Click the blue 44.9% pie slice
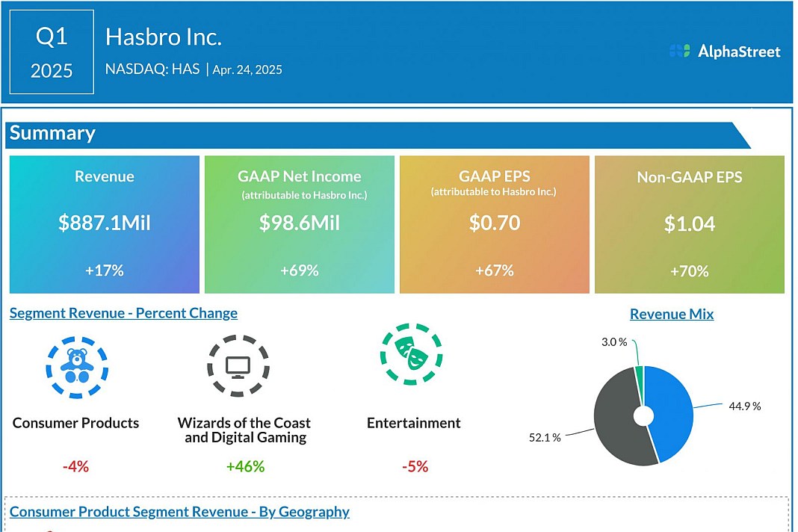 click(672, 412)
